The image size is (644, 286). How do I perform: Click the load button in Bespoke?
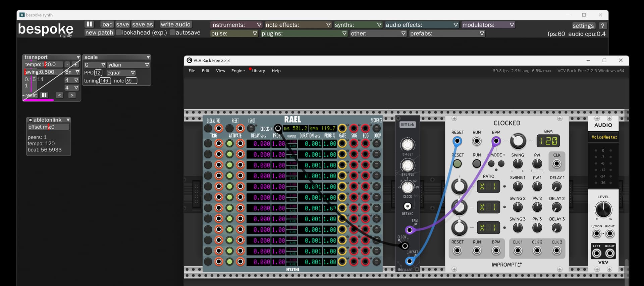click(107, 24)
